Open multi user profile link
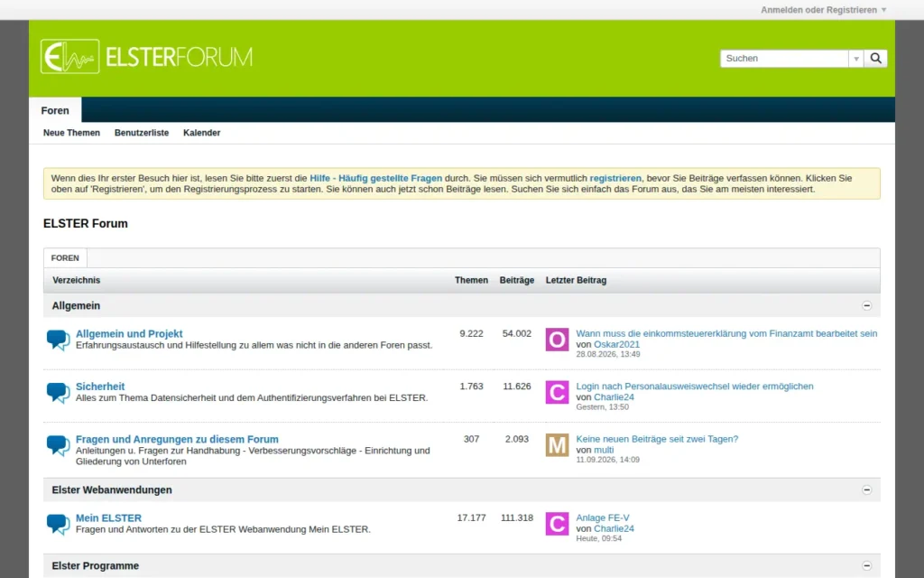Screen dimensions: 924x578 coord(604,450)
